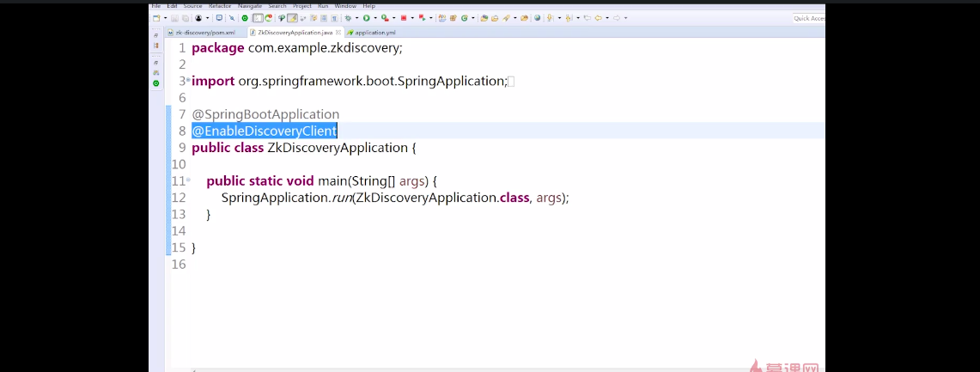
Task: Click the globe web browser icon
Action: pyautogui.click(x=538, y=18)
